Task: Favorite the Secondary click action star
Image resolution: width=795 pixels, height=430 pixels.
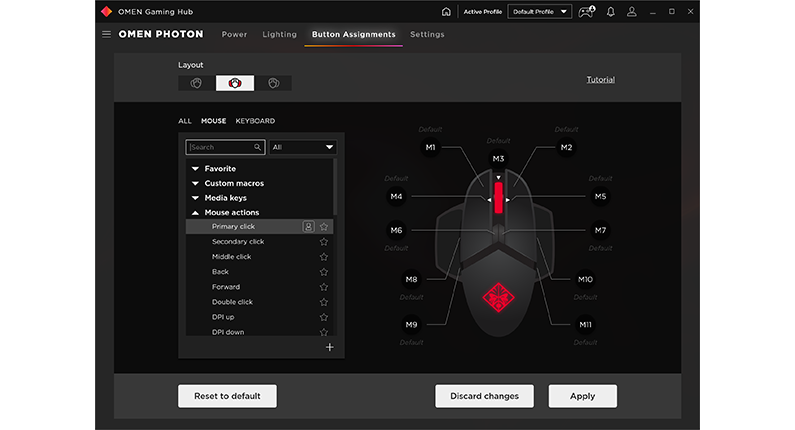Action: [x=324, y=242]
